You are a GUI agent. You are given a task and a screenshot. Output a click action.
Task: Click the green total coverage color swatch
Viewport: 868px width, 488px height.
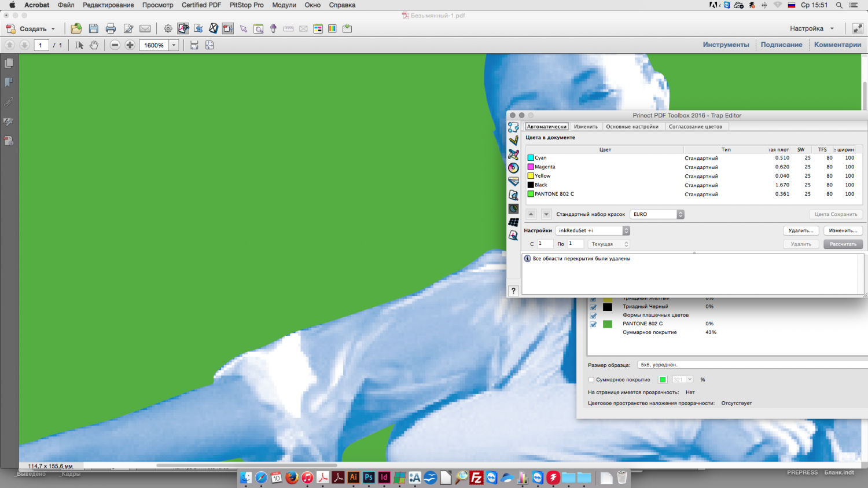pyautogui.click(x=663, y=380)
